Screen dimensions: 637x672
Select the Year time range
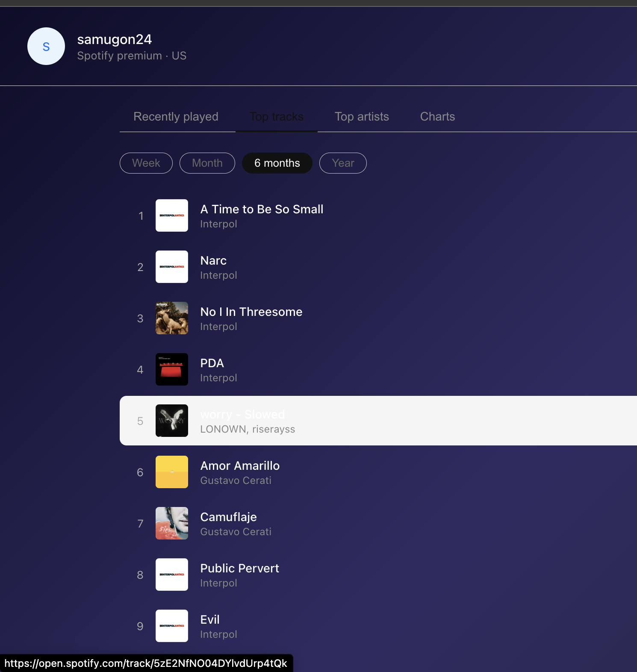[x=343, y=163]
